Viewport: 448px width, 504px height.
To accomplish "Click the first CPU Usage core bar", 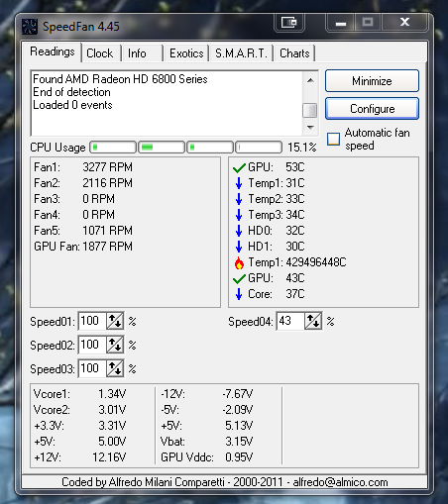I will pos(113,148).
